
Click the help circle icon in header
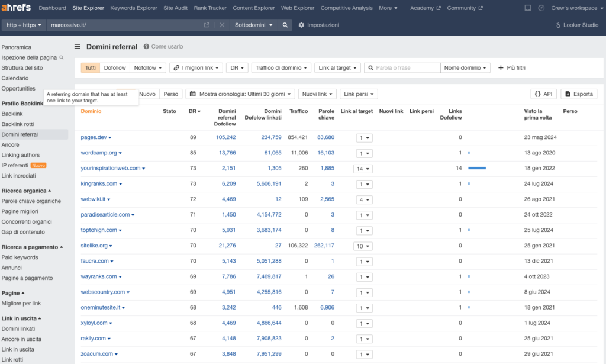[x=541, y=8]
